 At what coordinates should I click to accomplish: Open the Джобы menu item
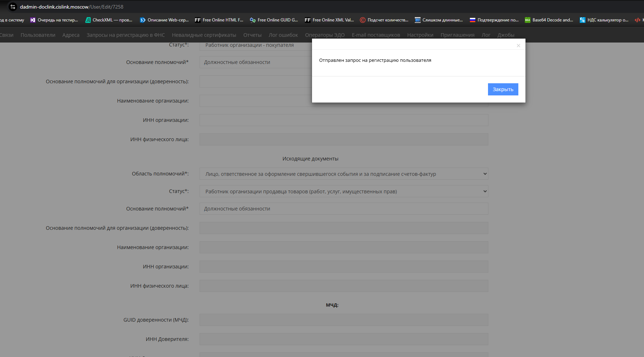(x=506, y=35)
